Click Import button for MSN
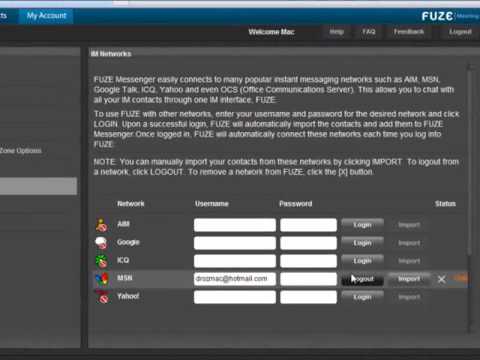Viewport: 480px width, 360px height. coord(409,279)
